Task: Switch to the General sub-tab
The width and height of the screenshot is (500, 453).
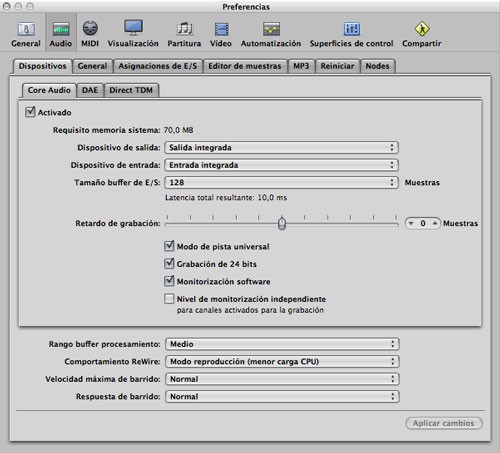Action: [92, 66]
